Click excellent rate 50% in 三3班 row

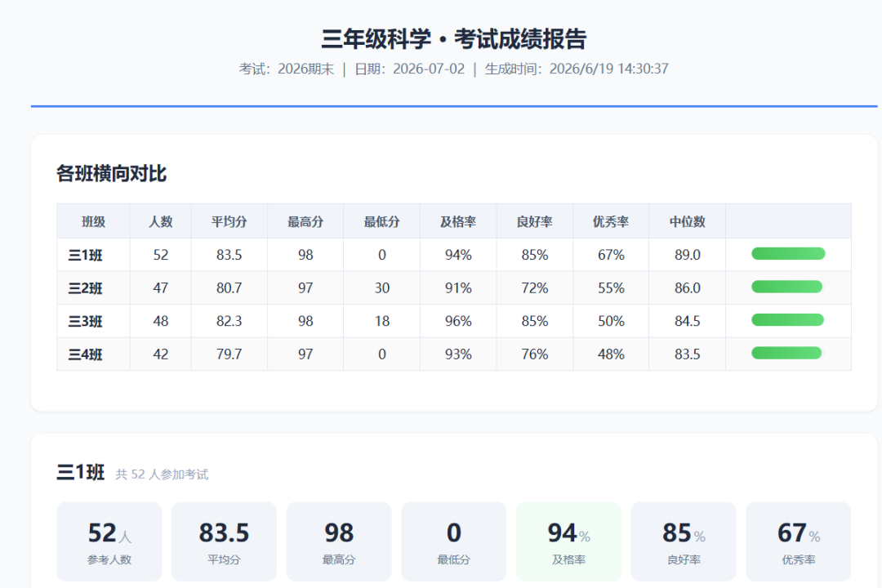(x=611, y=321)
